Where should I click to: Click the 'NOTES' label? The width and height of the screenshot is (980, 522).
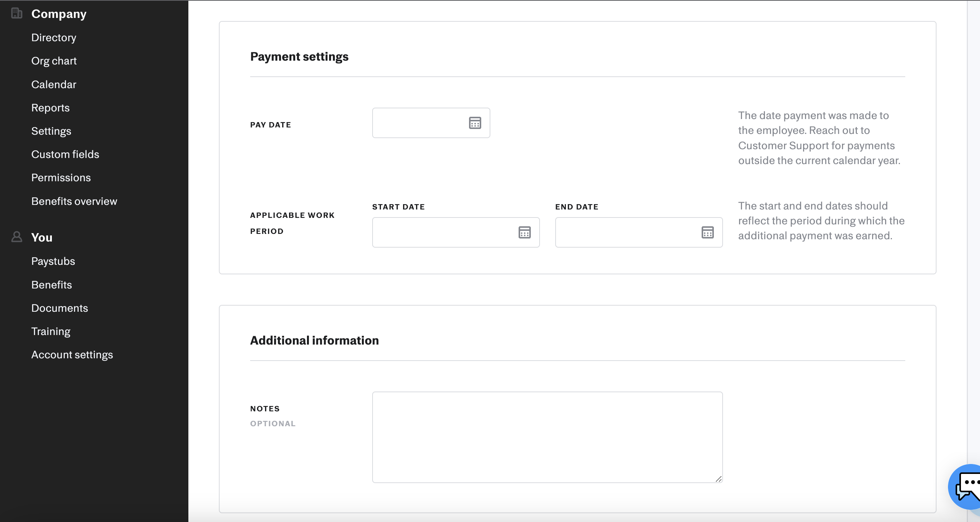[265, 409]
